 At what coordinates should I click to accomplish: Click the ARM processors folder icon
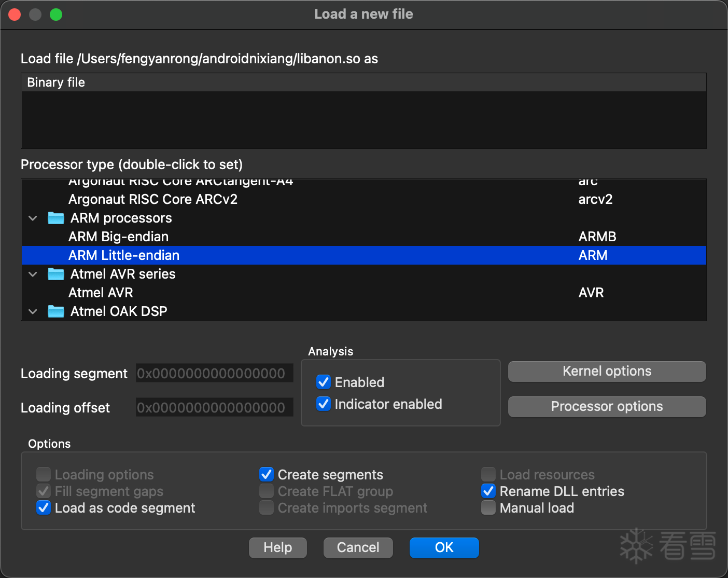[x=56, y=218]
